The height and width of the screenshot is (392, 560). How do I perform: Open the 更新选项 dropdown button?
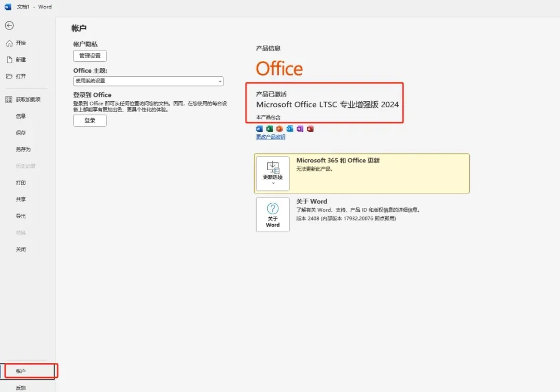[x=273, y=174]
